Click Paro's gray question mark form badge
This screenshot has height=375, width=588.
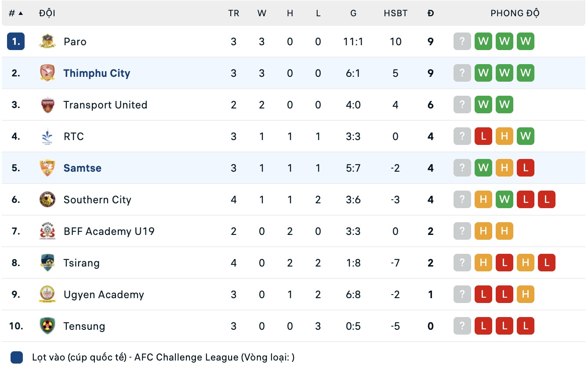[462, 42]
